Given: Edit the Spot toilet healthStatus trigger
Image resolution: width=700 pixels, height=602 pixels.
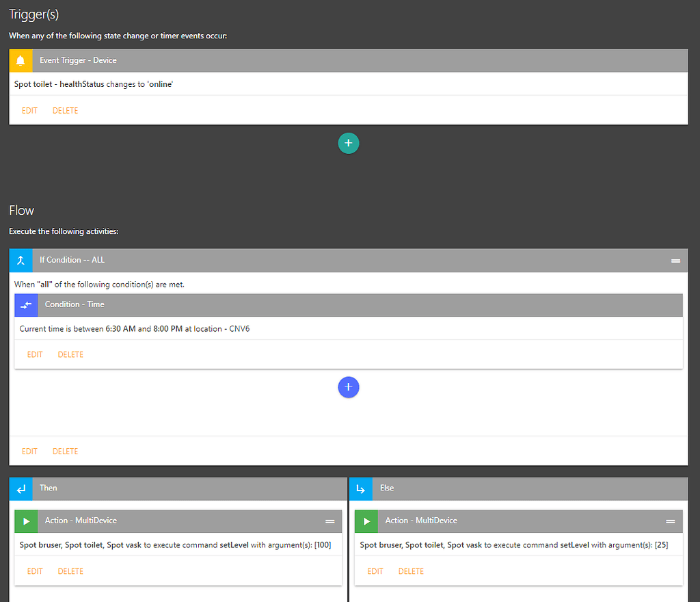Looking at the screenshot, I should tap(29, 110).
